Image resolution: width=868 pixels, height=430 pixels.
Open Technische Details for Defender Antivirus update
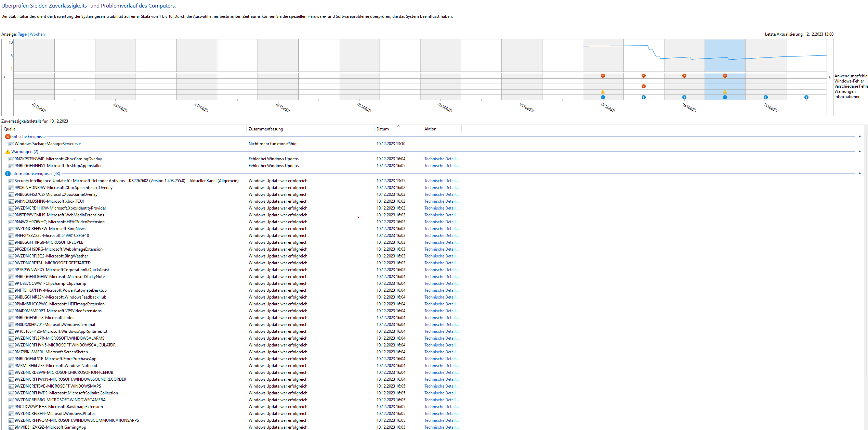(x=441, y=181)
